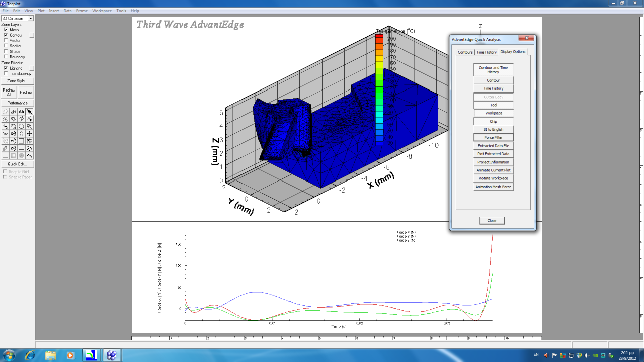Select the four-arrow translate tool
Screen dimensions: 644x362
29,133
